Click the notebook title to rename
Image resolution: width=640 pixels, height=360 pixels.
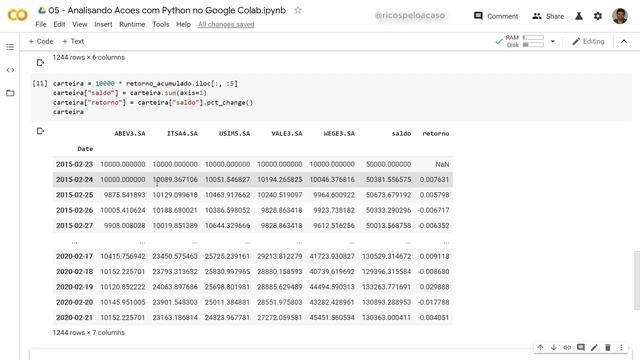(167, 10)
